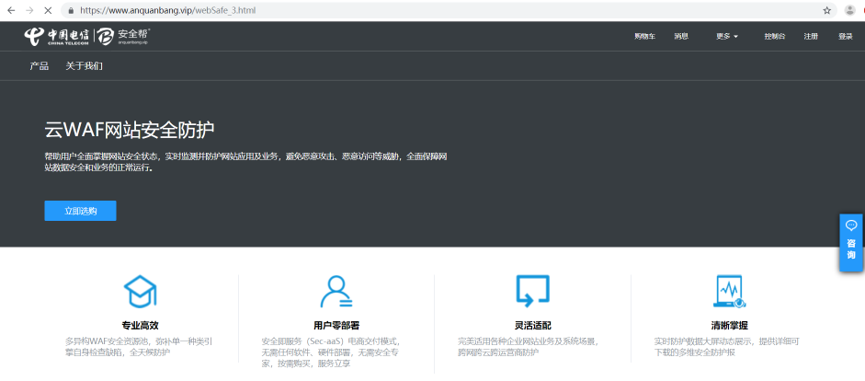Screen dimensions: 865x381
Task: Click the 灵活适配 feature title
Action: (532, 325)
